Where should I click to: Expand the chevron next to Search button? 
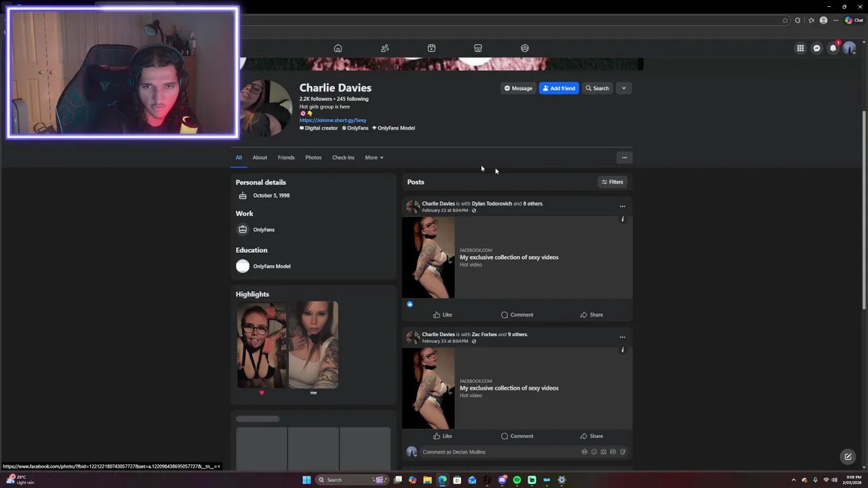click(x=624, y=88)
